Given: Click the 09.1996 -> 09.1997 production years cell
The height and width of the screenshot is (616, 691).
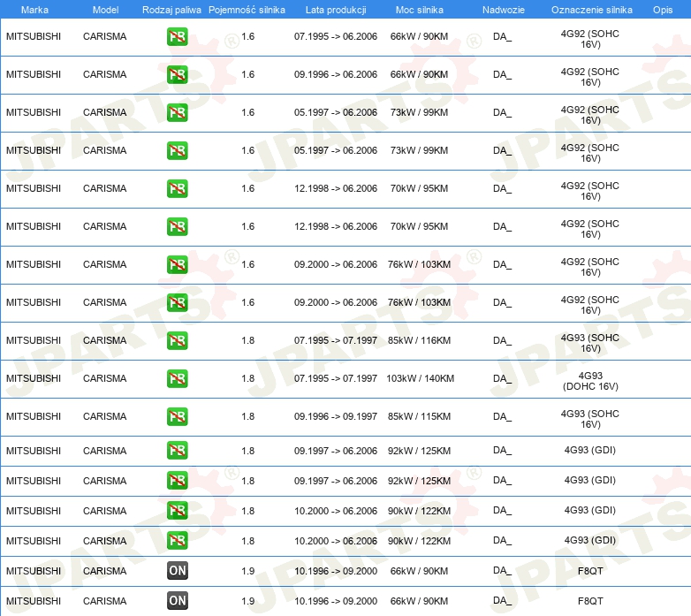Looking at the screenshot, I should tap(336, 416).
